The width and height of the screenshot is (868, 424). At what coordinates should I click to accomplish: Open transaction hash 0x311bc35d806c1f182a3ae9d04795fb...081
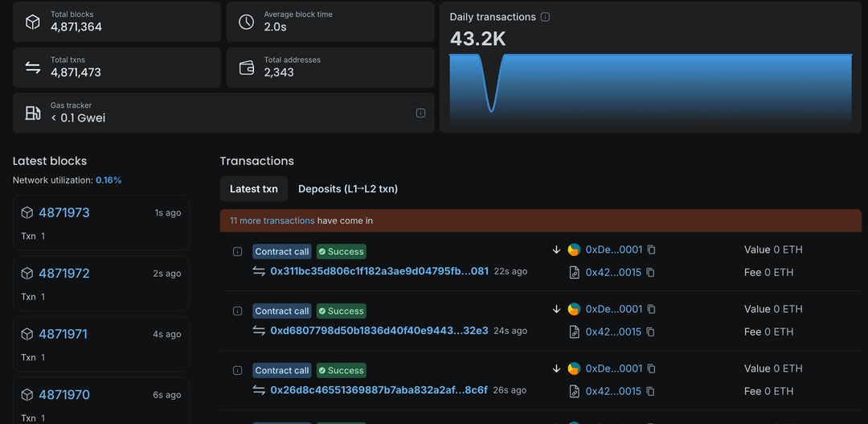tap(379, 272)
